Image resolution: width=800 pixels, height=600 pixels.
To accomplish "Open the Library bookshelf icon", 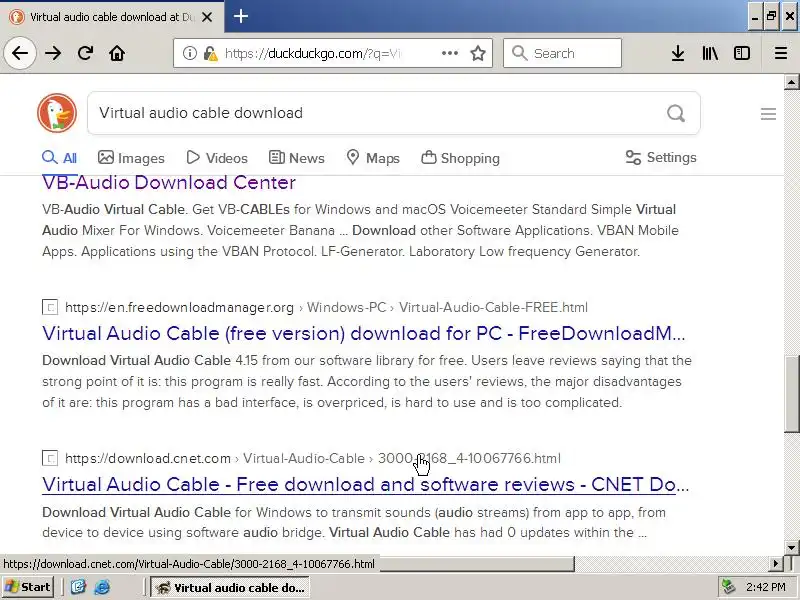I will (710, 53).
